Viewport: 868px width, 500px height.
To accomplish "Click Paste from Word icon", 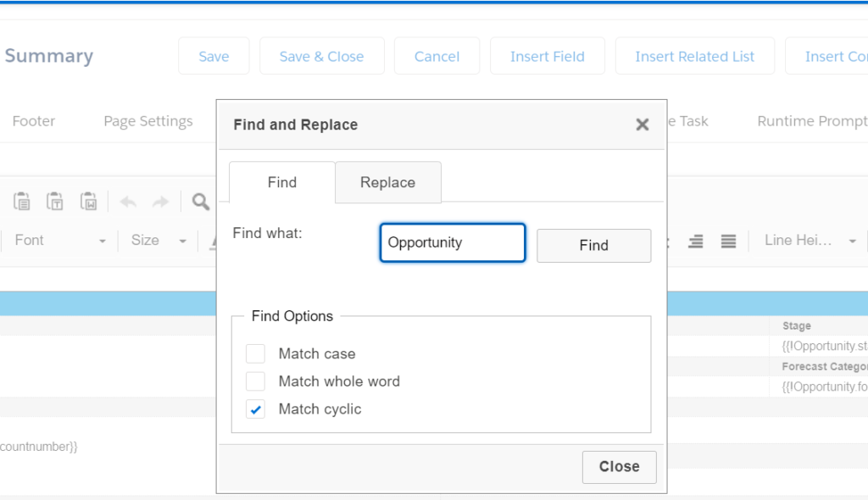I will coord(88,202).
